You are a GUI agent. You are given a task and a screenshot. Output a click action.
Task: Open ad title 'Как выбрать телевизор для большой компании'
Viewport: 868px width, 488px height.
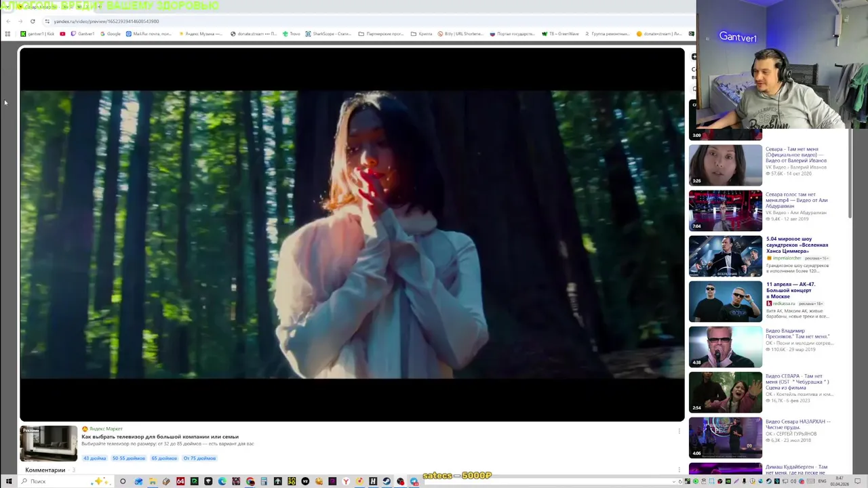160,437
